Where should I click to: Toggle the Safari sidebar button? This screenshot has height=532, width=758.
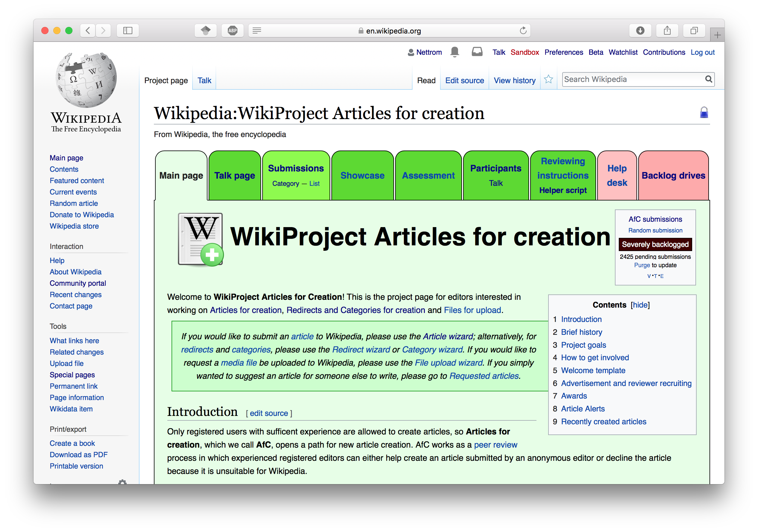coord(128,31)
